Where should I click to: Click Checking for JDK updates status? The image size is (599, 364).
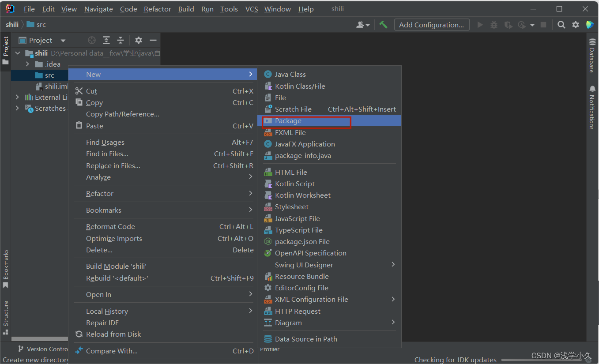tap(455, 360)
